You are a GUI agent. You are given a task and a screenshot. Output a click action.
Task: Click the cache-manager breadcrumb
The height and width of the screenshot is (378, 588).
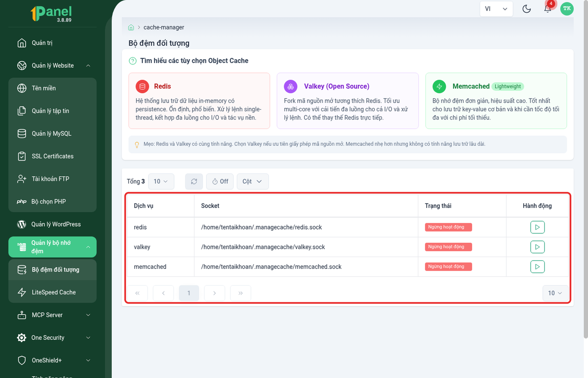(164, 27)
